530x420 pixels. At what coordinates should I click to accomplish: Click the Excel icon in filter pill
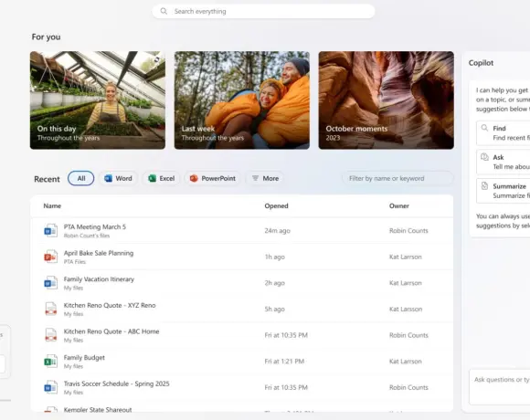point(152,178)
